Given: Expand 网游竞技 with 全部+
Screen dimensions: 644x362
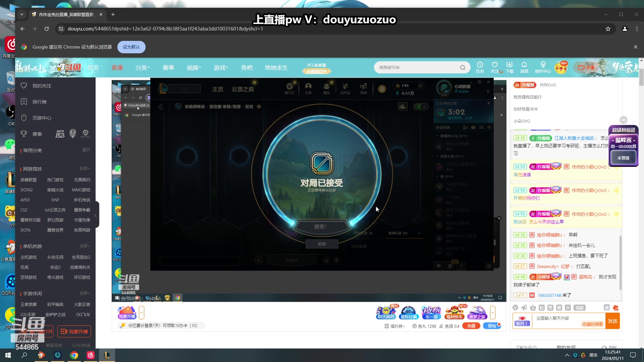Looking at the screenshot, I should [84, 168].
